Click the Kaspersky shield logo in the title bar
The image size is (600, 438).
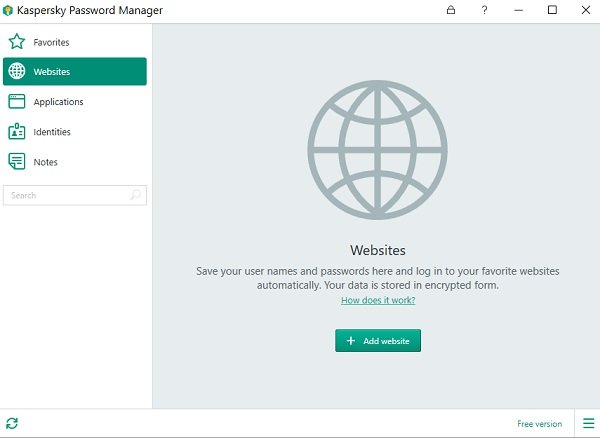coord(8,10)
